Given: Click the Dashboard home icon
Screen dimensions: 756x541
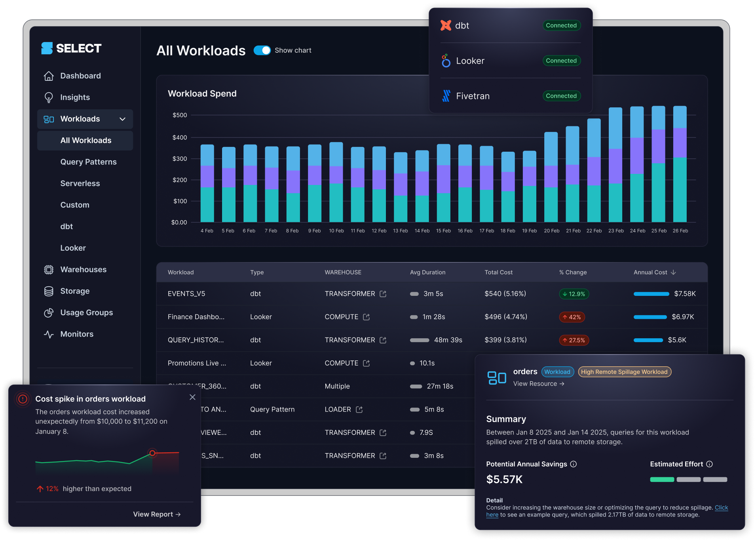Looking at the screenshot, I should pyautogui.click(x=49, y=76).
